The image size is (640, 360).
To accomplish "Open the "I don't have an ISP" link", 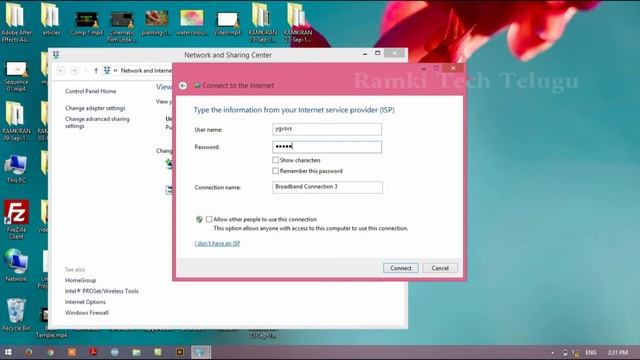I will 217,243.
